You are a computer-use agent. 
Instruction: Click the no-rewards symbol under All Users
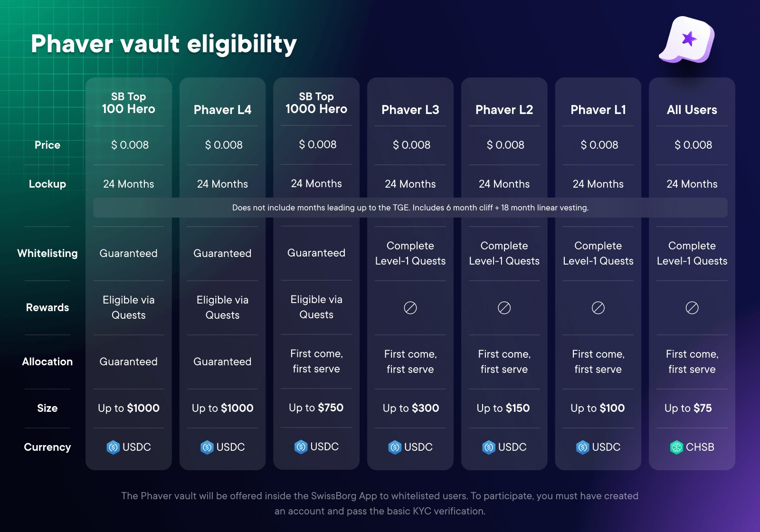pos(692,308)
